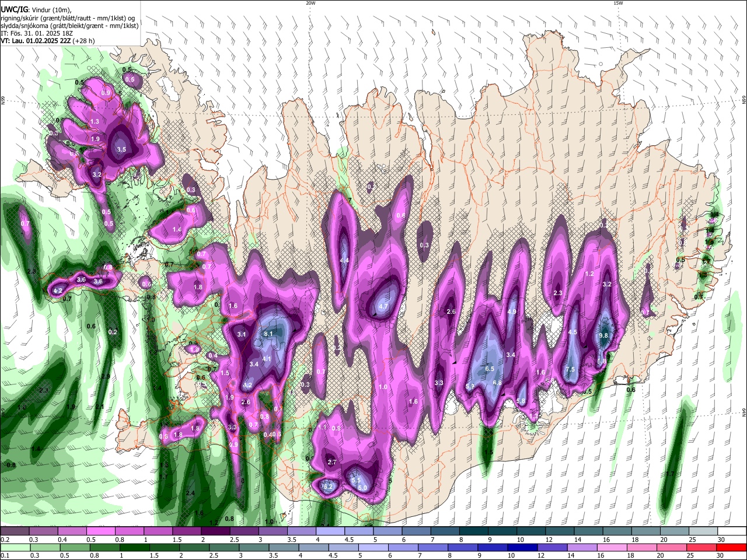Select the 2 dark purple swatch in the upper legend row
747x560 pixels.
[215, 531]
